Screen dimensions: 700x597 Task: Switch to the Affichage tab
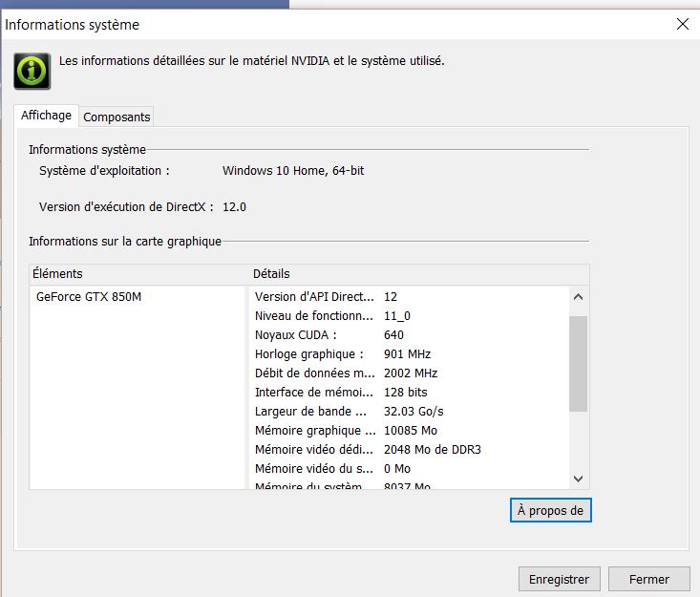pyautogui.click(x=46, y=116)
